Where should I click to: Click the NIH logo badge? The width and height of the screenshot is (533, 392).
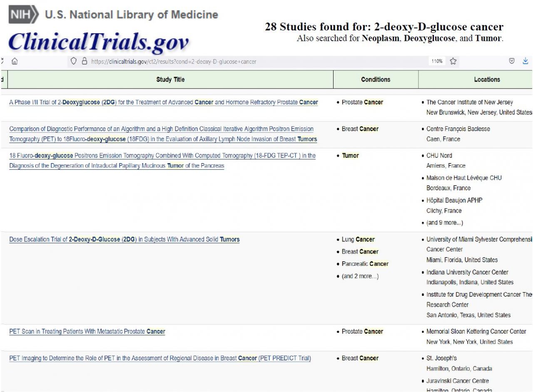pos(24,15)
